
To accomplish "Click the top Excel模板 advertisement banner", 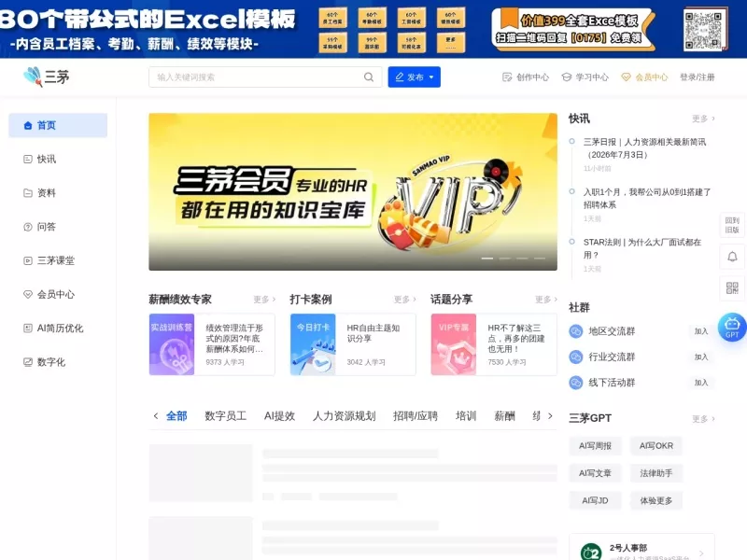I will tap(373, 29).
